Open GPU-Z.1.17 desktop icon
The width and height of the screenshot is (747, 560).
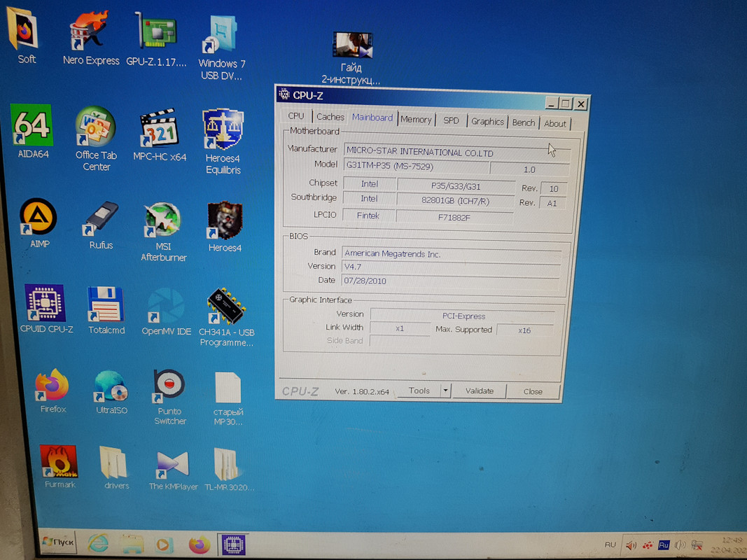(x=156, y=39)
